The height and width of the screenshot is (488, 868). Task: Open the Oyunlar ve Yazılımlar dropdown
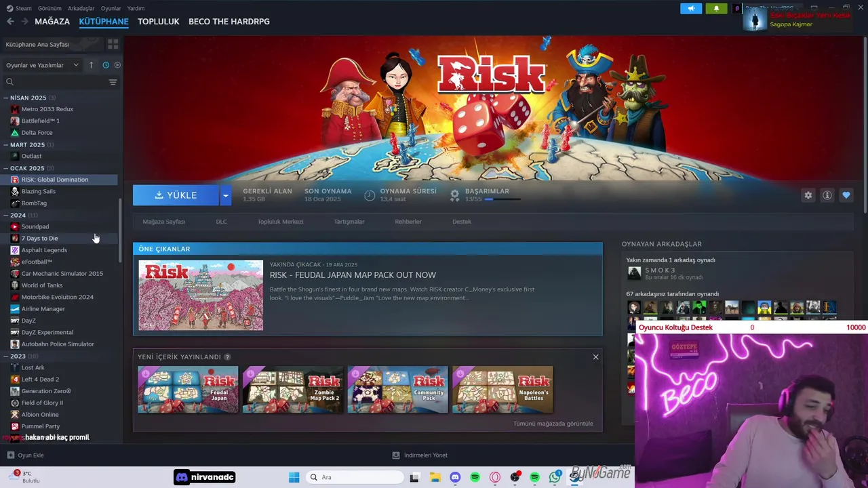[42, 65]
